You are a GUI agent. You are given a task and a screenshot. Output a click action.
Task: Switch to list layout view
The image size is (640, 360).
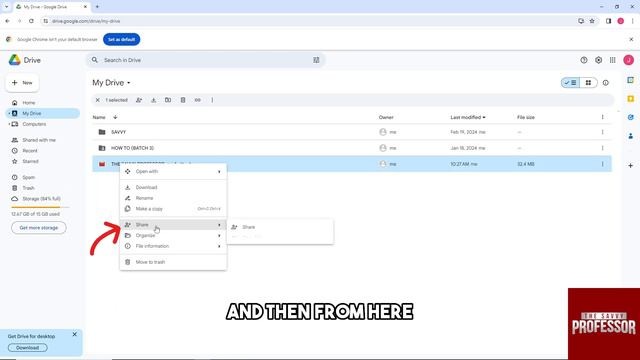570,83
